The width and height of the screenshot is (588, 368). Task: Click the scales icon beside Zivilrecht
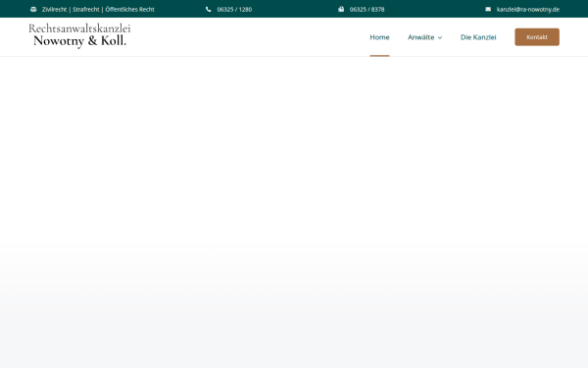coord(33,10)
